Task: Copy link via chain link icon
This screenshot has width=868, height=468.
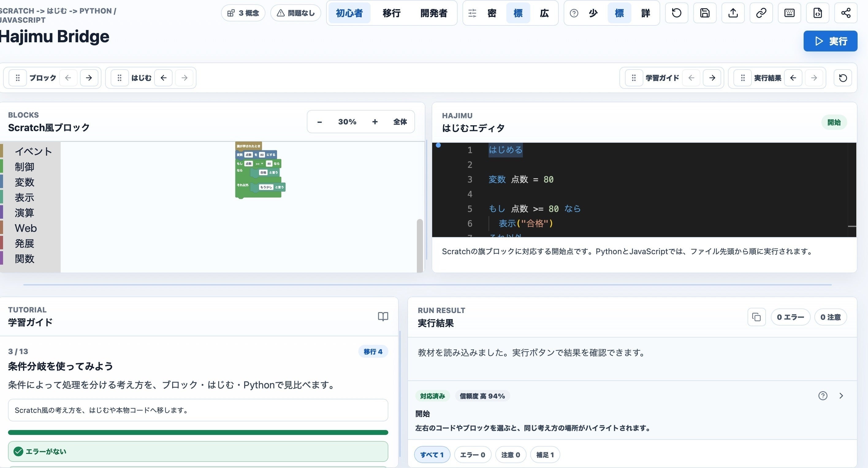Action: click(x=761, y=13)
